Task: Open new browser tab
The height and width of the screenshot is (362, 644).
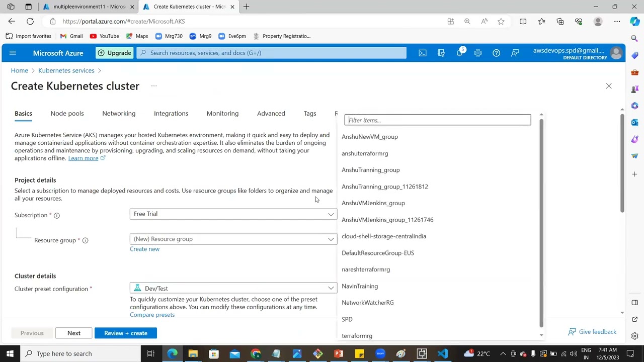Action: pos(246,7)
